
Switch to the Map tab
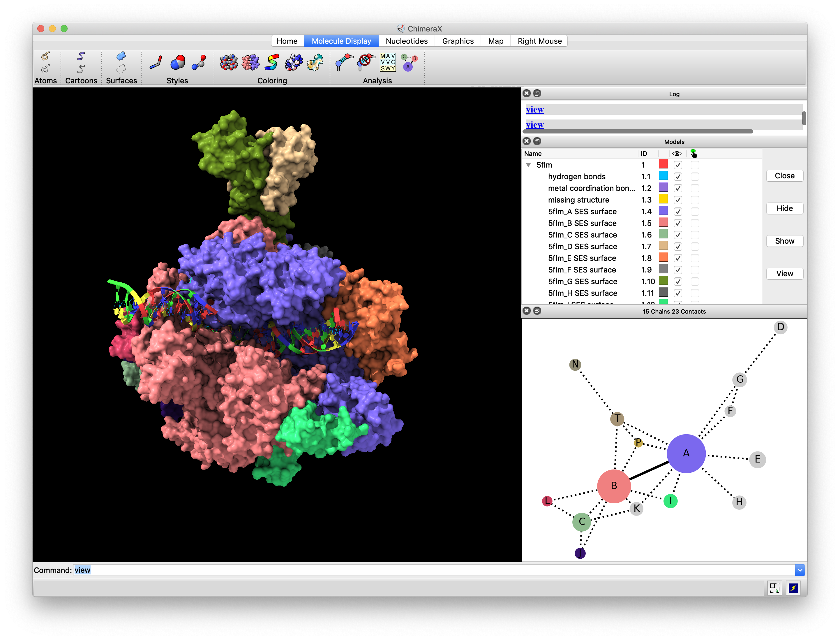[495, 41]
